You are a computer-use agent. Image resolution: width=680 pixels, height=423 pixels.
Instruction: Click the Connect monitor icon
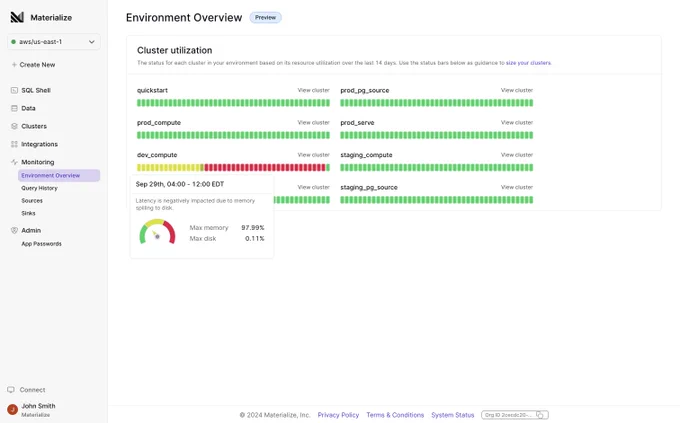click(x=11, y=390)
